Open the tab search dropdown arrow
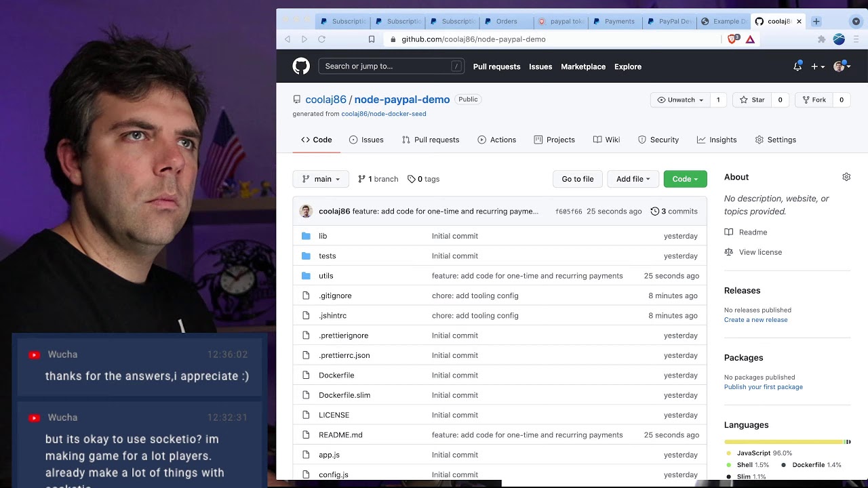Image resolution: width=868 pixels, height=488 pixels. click(856, 21)
